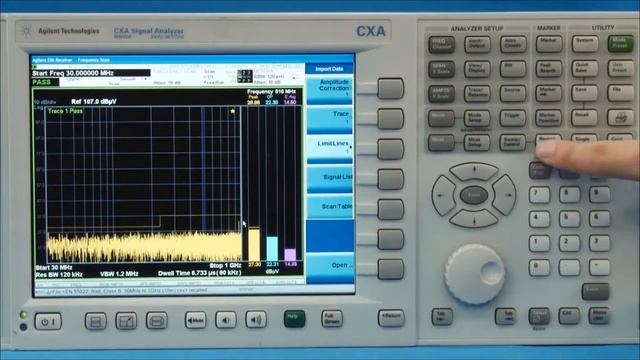
Task: Push the FREQ Channel key
Action: click(441, 44)
